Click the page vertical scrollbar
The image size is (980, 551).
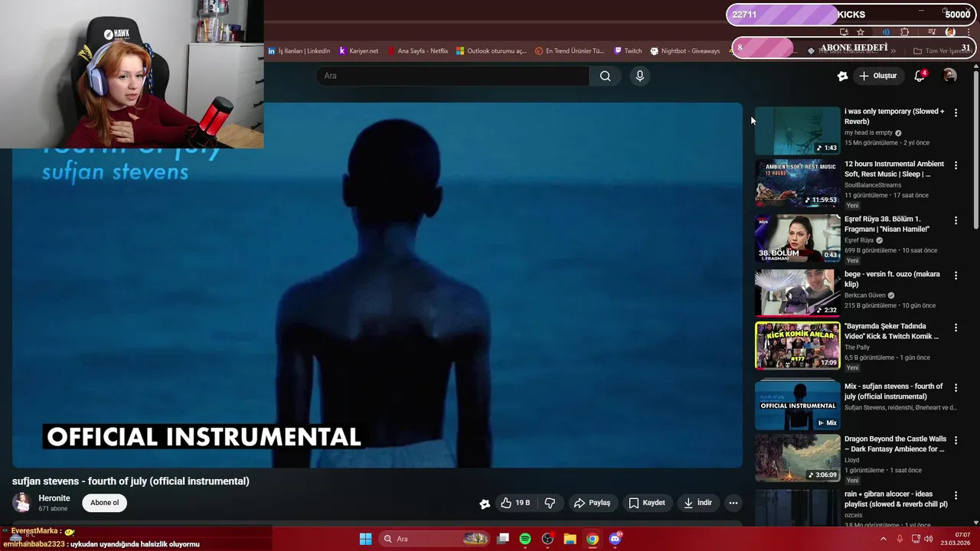click(976, 149)
